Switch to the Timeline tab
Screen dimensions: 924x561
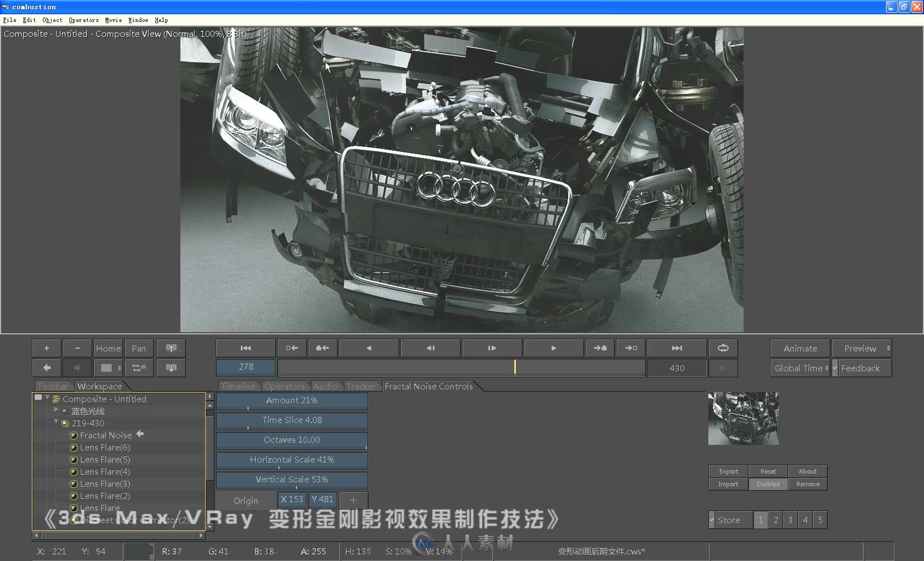click(238, 386)
